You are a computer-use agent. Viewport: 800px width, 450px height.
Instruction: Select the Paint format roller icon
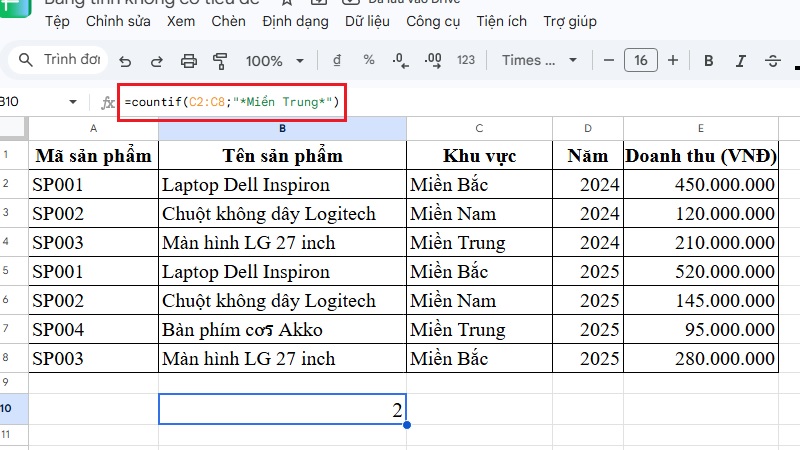(220, 61)
